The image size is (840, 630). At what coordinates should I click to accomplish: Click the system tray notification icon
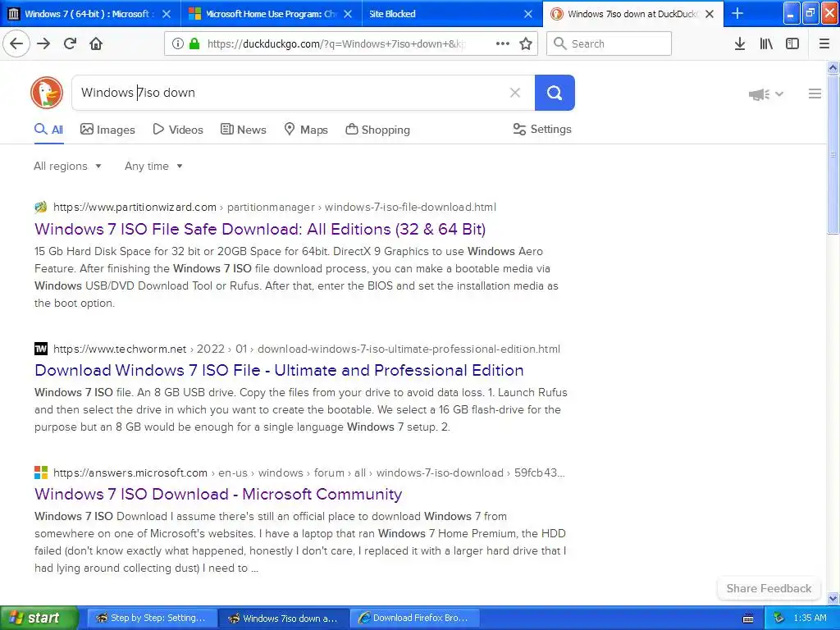tap(779, 619)
